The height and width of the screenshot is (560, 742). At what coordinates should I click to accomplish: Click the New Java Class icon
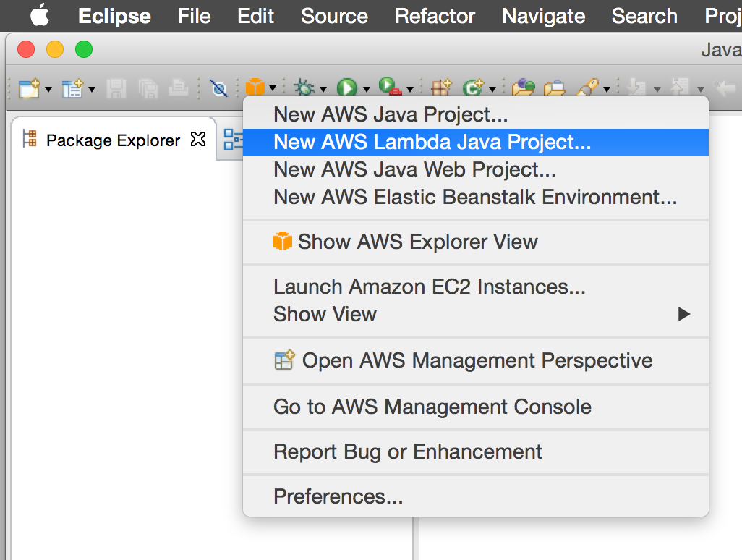pos(473,88)
